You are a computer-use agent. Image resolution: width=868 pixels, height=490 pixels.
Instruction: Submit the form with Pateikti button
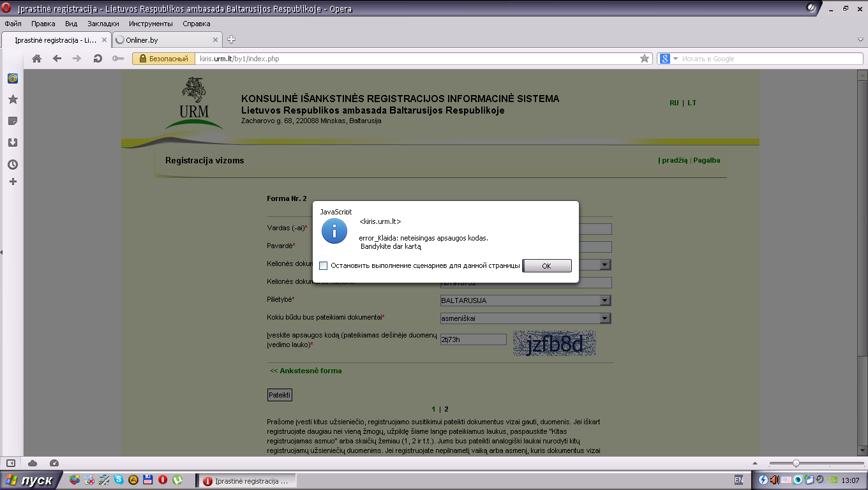pos(280,395)
